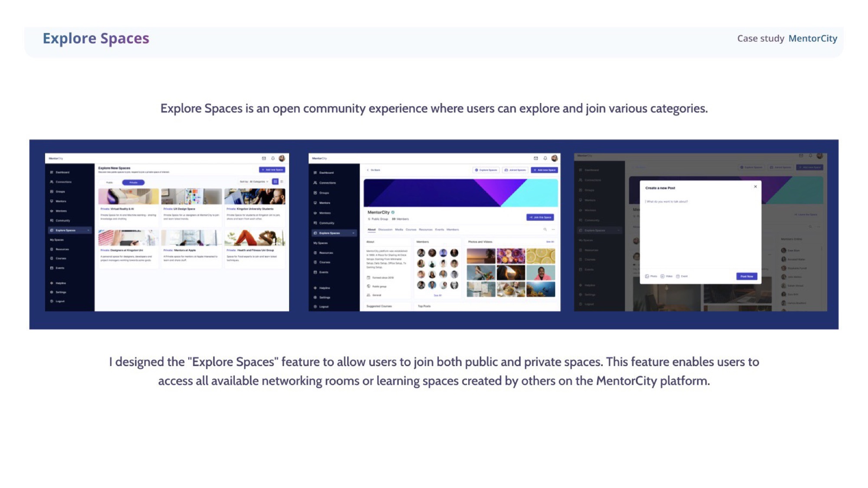This screenshot has width=868, height=488.
Task: Open Mentors in Explore New Spaces screen sidebar
Action: [58, 201]
